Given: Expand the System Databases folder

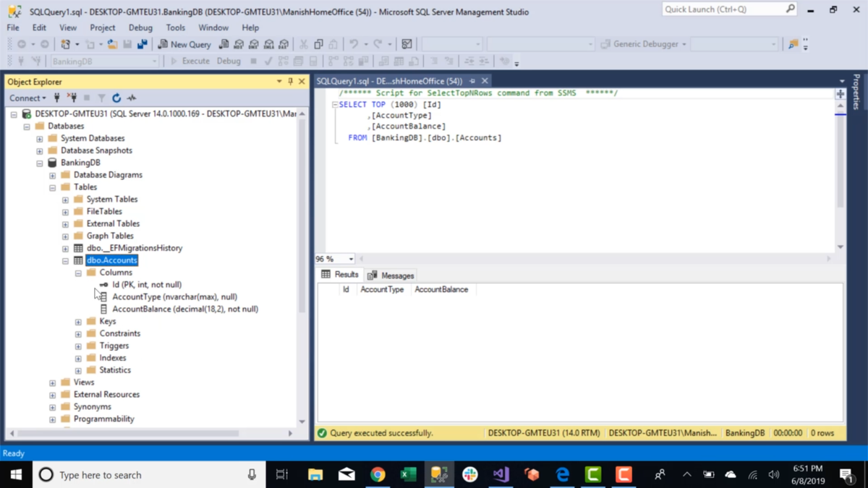Looking at the screenshot, I should point(40,139).
